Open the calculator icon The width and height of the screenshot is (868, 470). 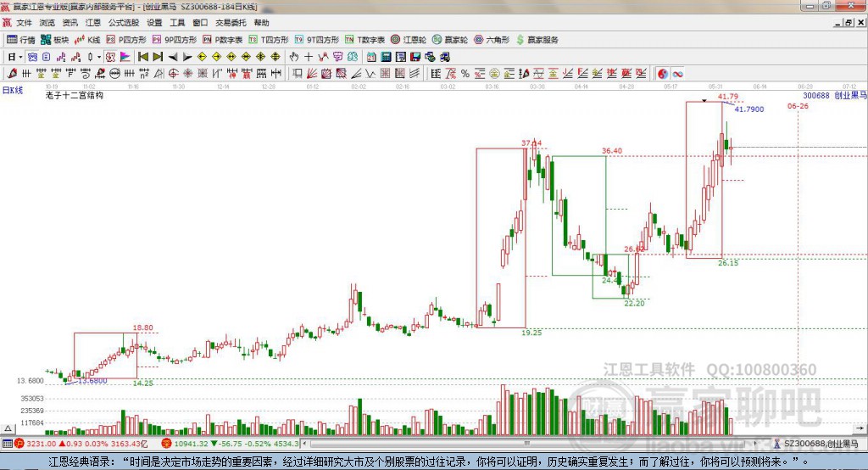tap(386, 57)
